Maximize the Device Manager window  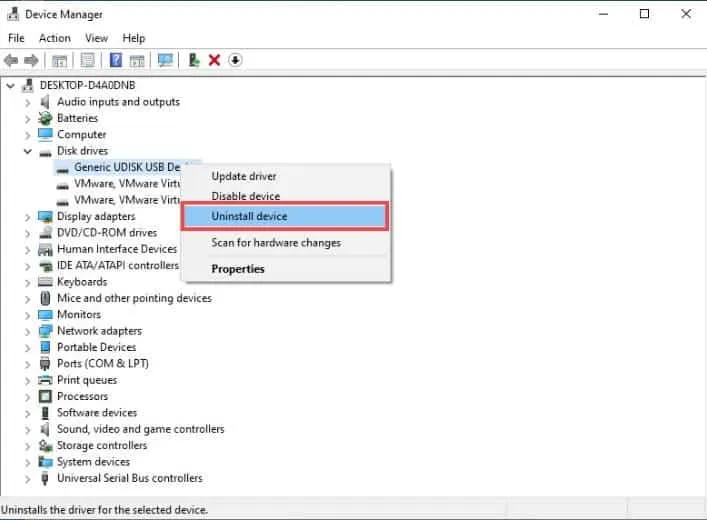coord(645,14)
